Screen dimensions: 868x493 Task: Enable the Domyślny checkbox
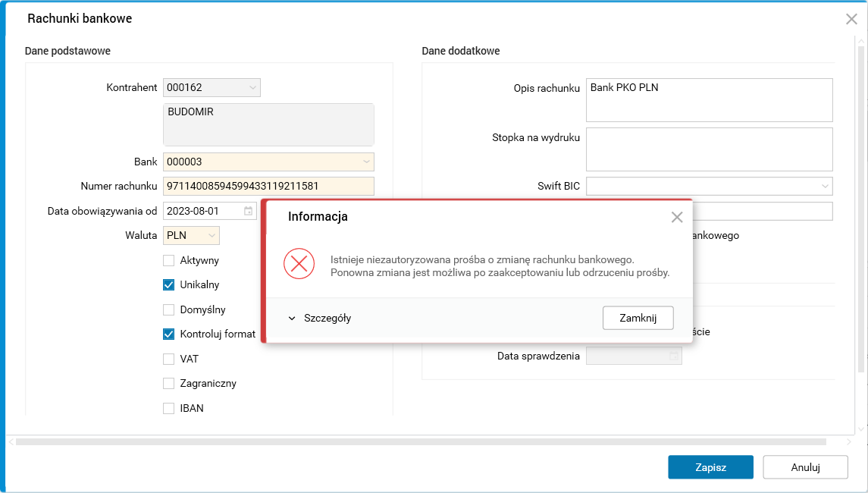pos(169,309)
